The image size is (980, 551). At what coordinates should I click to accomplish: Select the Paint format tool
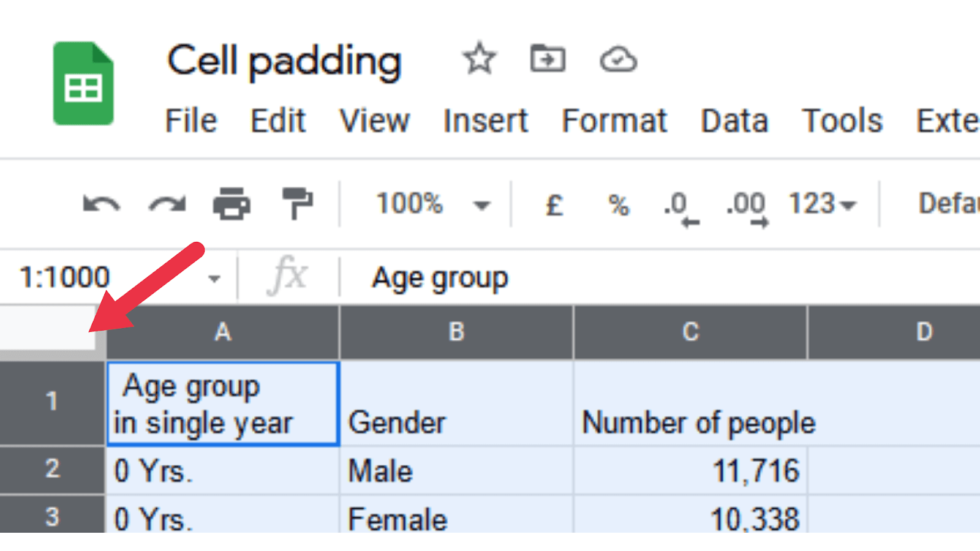click(298, 204)
